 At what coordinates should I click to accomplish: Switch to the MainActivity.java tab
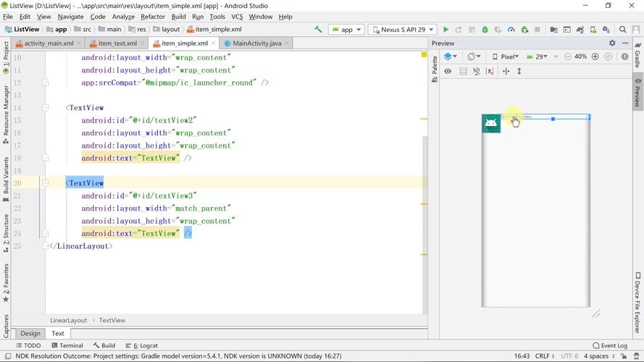pyautogui.click(x=256, y=43)
